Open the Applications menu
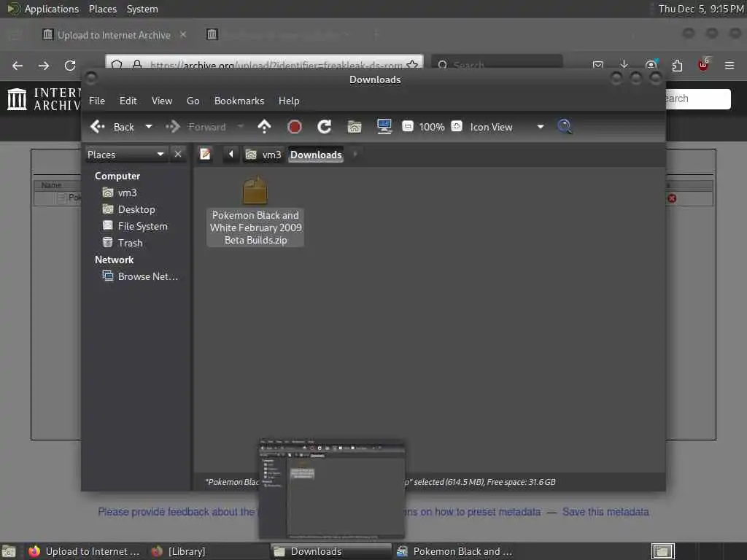This screenshot has width=747, height=560. [x=52, y=9]
